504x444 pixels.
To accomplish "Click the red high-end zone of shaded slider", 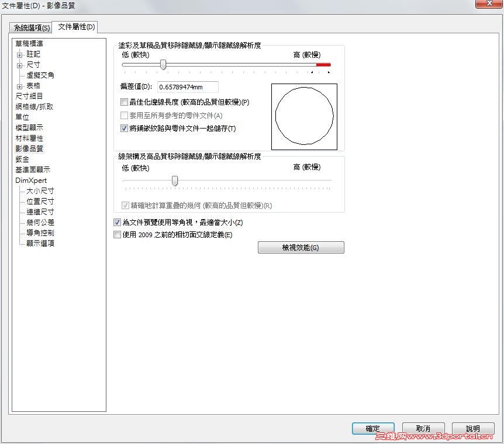I will pyautogui.click(x=323, y=65).
